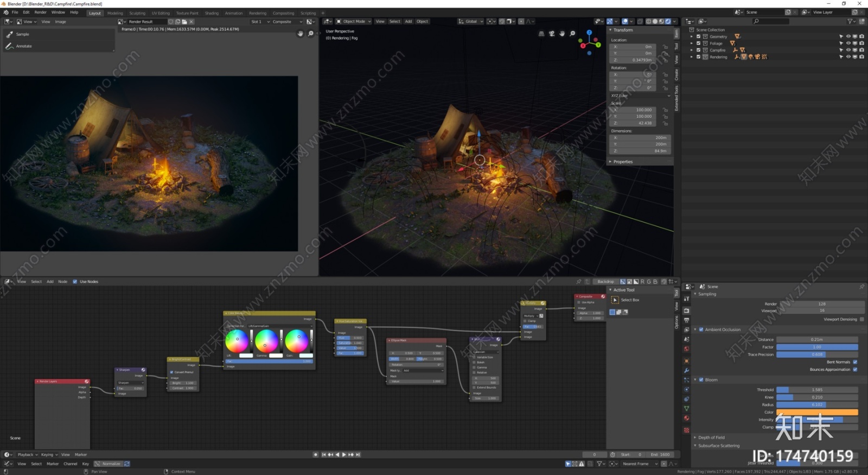The height and width of the screenshot is (475, 868).
Task: Open the Render menu
Action: (x=41, y=12)
